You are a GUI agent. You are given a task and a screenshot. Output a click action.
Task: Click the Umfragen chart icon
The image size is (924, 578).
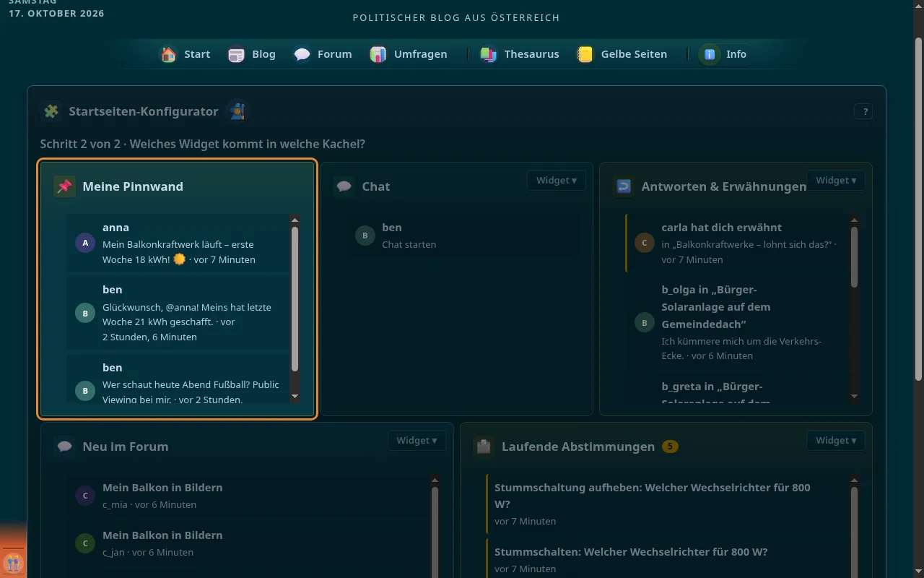coord(378,54)
